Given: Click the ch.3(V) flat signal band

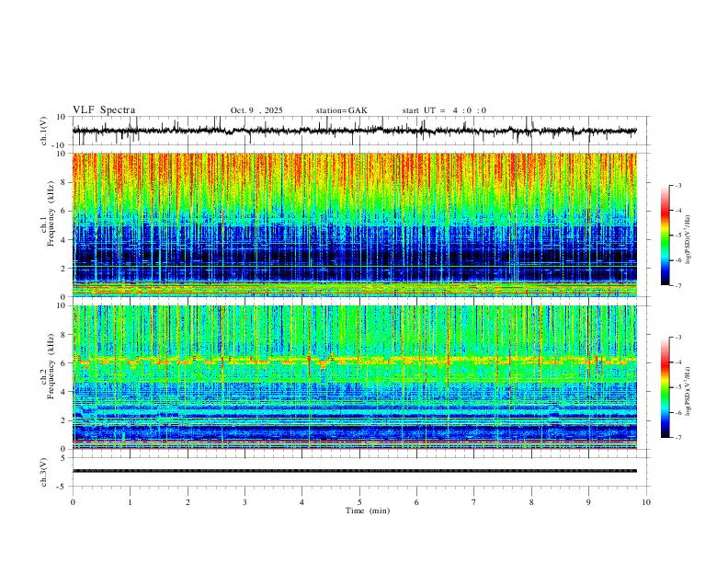Looking at the screenshot, I should pos(355,471).
